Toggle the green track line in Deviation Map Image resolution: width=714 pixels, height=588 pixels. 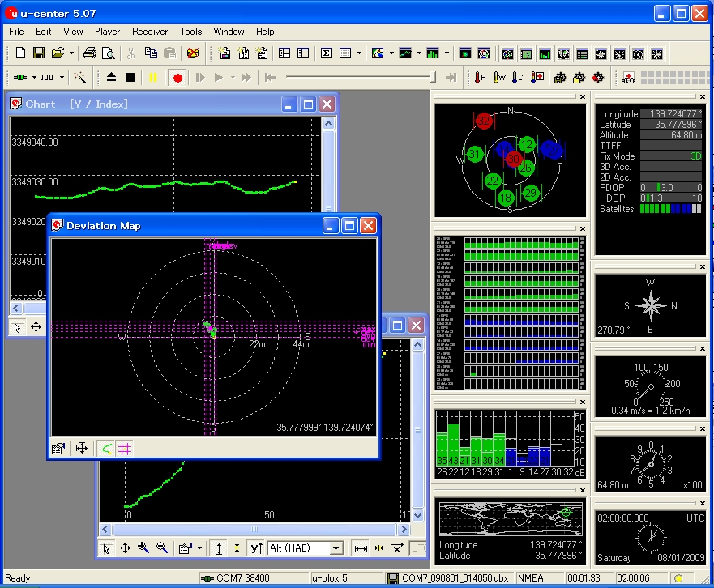(x=106, y=448)
